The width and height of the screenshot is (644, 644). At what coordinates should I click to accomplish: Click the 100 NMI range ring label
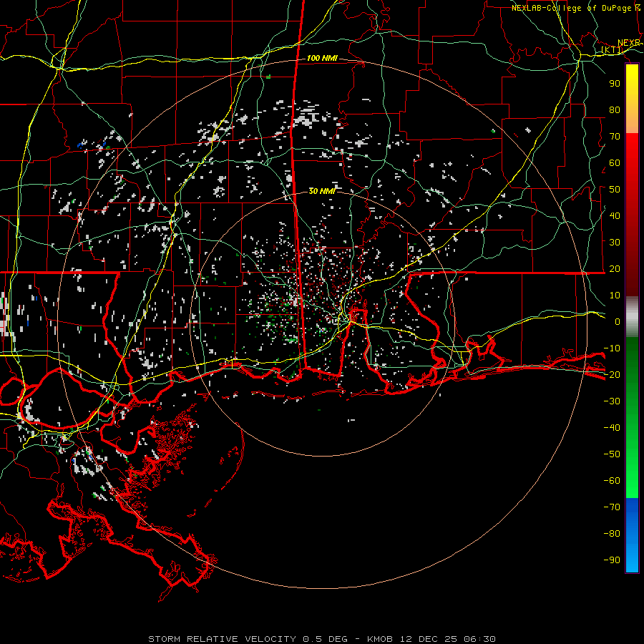pyautogui.click(x=322, y=59)
